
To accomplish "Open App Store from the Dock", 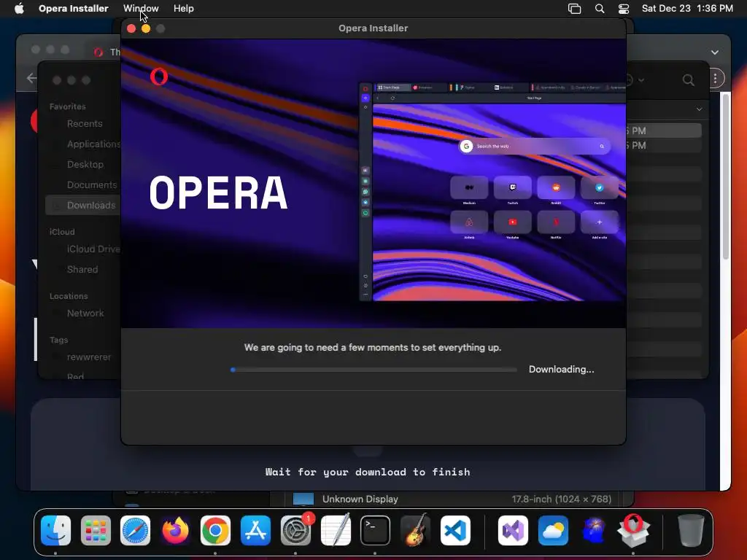I will [x=255, y=530].
